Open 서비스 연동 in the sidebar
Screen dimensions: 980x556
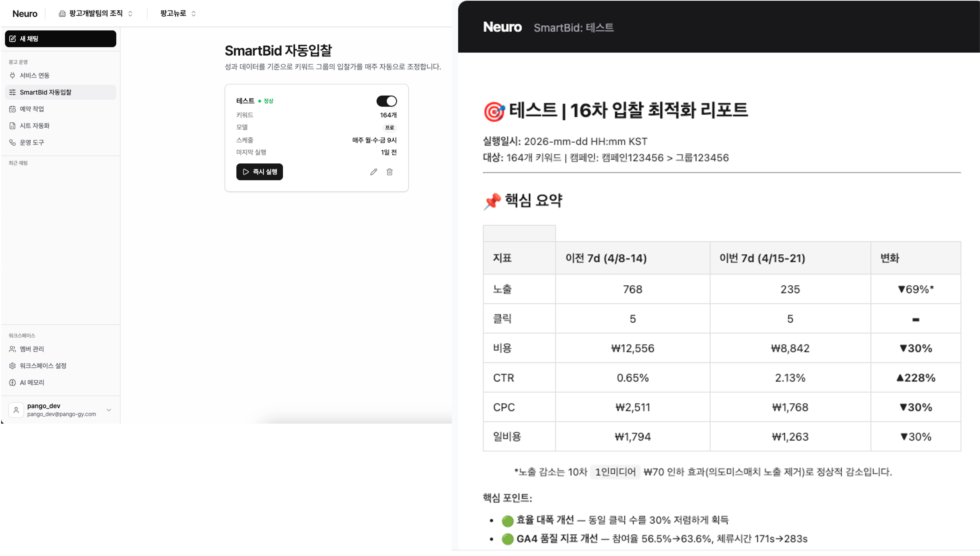(60, 75)
